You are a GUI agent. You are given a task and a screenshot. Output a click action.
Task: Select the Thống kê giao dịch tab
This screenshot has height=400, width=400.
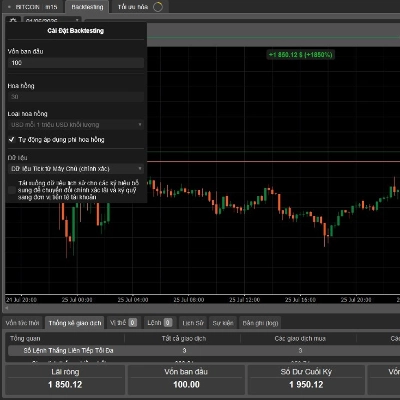[x=75, y=323]
